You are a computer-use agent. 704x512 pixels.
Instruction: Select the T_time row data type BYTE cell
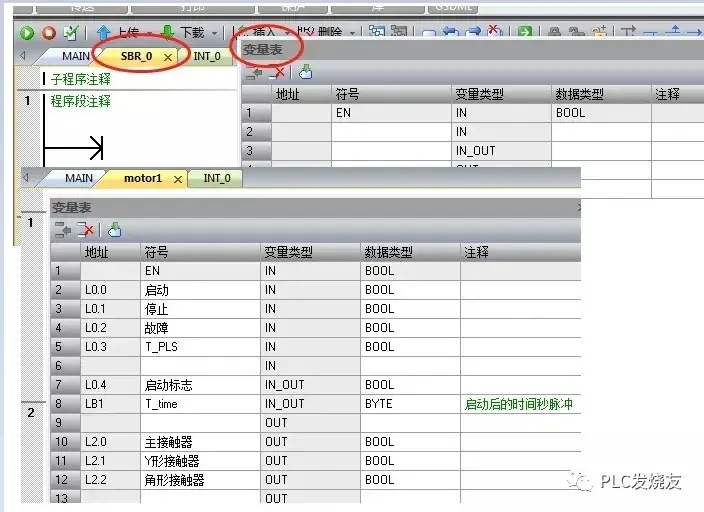pyautogui.click(x=410, y=404)
